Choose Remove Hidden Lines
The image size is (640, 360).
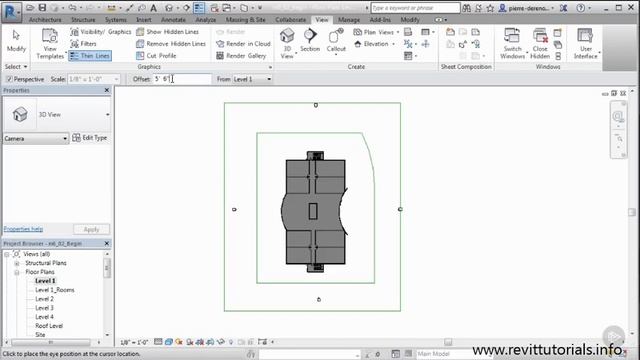click(171, 44)
